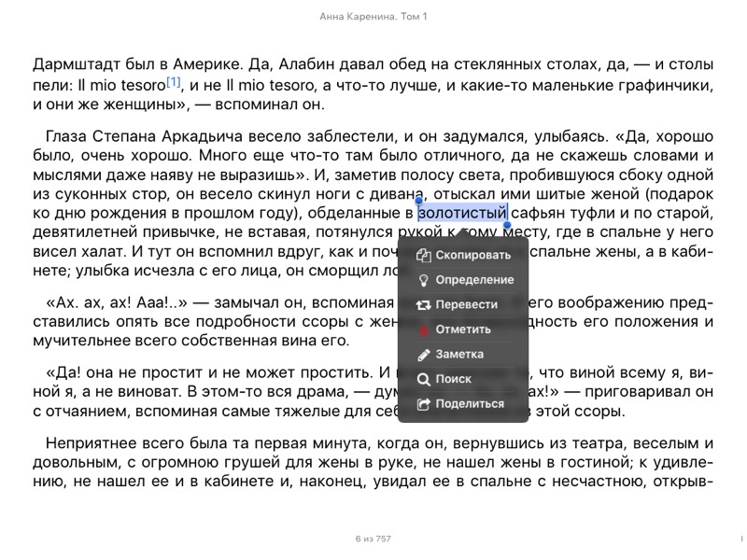Viewport: 747px width, 560px height.
Task: Choose Отметить to highlight the selection
Action: pyautogui.click(x=463, y=329)
